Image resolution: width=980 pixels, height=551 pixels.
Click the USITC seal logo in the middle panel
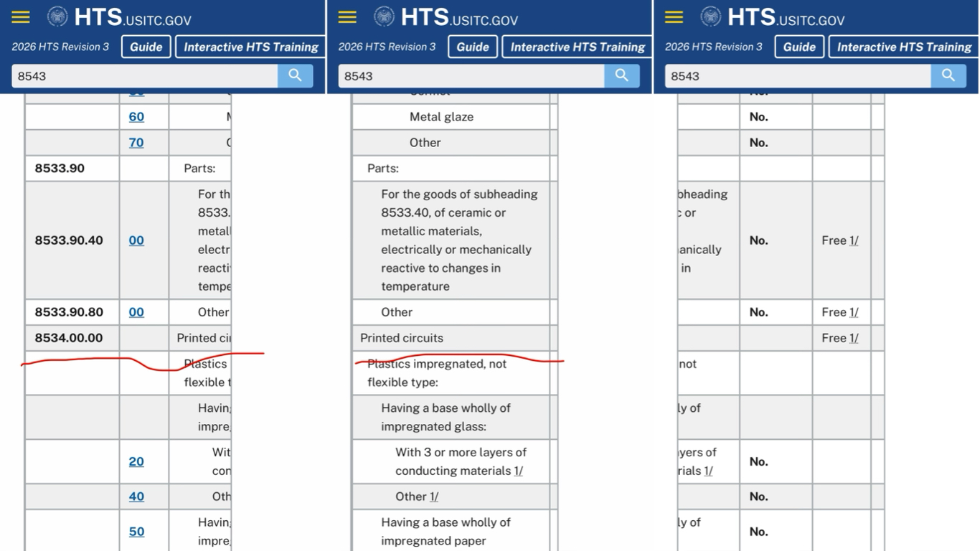coord(385,17)
